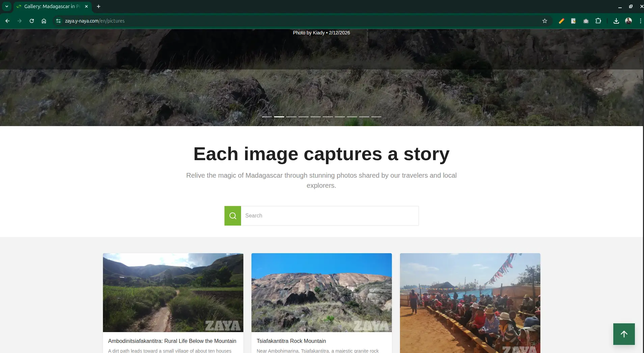Reload the current page

pos(32,21)
